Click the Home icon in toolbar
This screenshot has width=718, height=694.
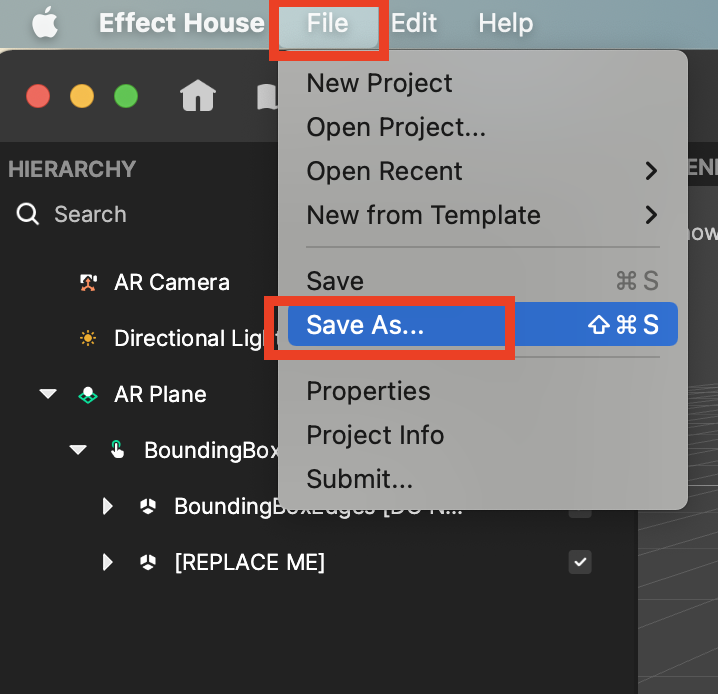click(198, 96)
